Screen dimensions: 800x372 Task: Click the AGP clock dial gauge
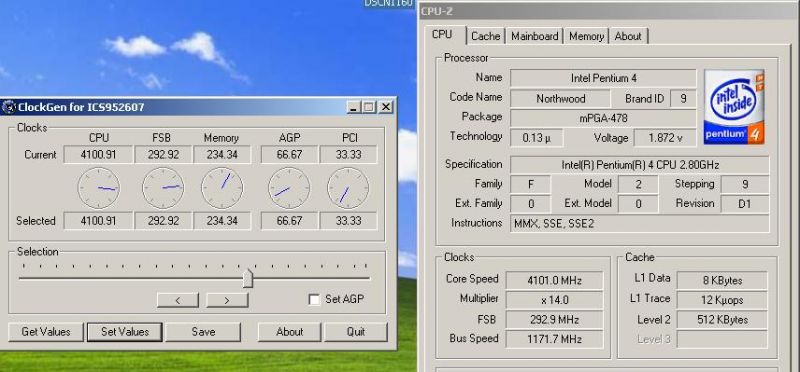289,188
